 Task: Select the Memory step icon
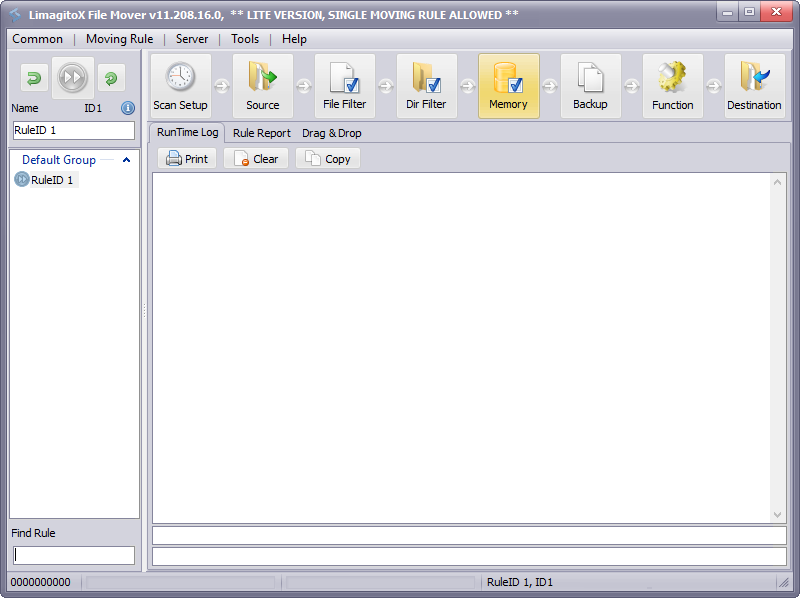pyautogui.click(x=509, y=86)
